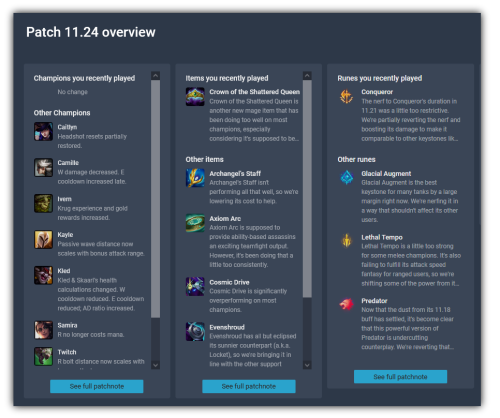Click the Conqueror rune icon
The height and width of the screenshot is (418, 500).
point(347,97)
